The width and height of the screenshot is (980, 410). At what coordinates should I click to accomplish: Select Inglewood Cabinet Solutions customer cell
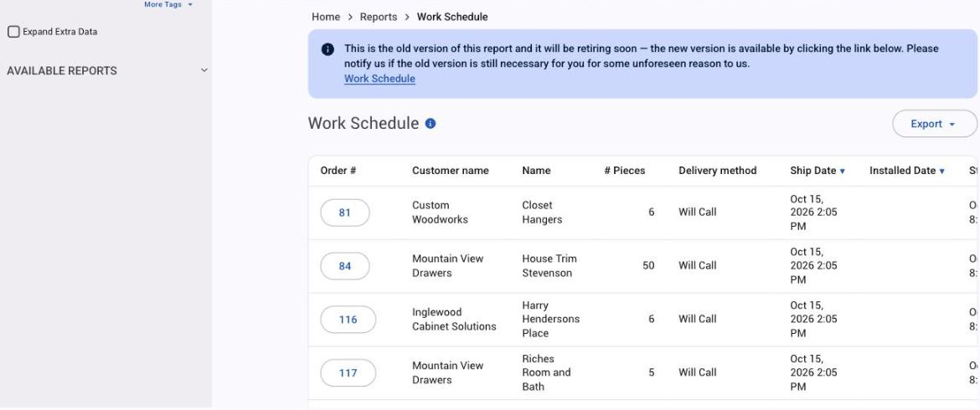pyautogui.click(x=454, y=319)
